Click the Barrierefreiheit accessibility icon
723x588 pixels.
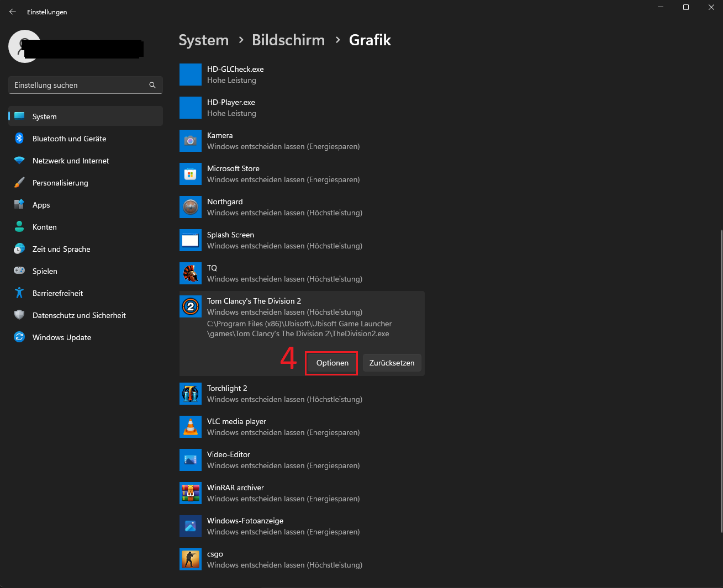(19, 293)
